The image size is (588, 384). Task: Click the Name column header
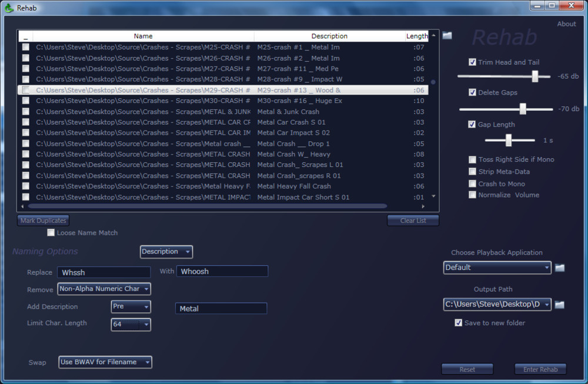coord(143,36)
